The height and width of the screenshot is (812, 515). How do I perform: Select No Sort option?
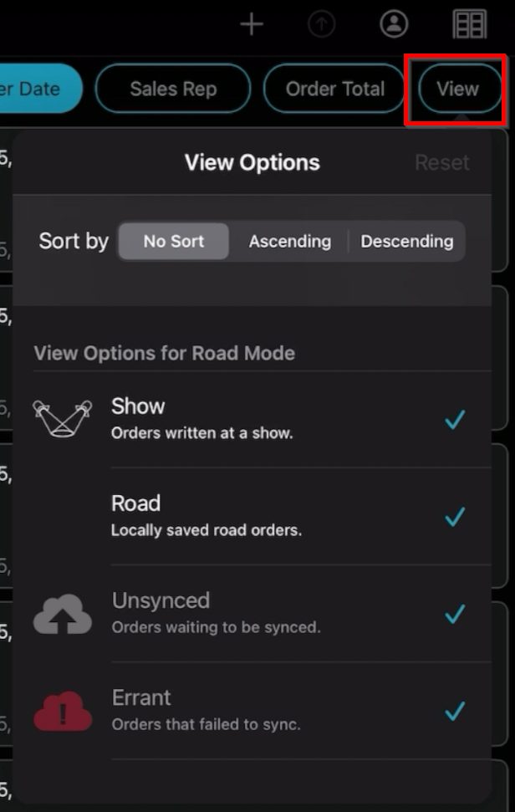click(173, 242)
